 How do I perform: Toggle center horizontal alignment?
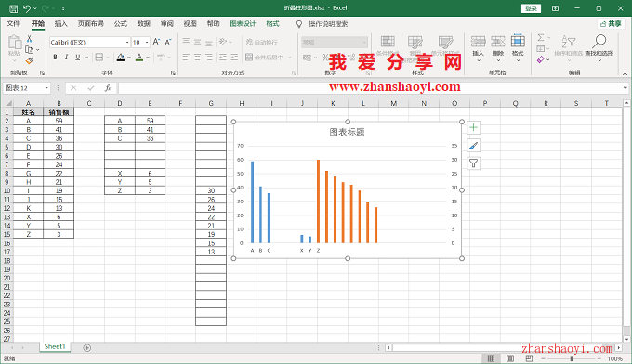click(x=197, y=58)
